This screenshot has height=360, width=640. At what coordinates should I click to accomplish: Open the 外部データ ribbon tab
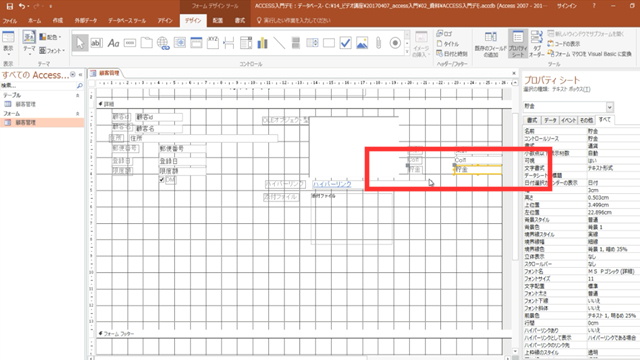(x=86, y=20)
